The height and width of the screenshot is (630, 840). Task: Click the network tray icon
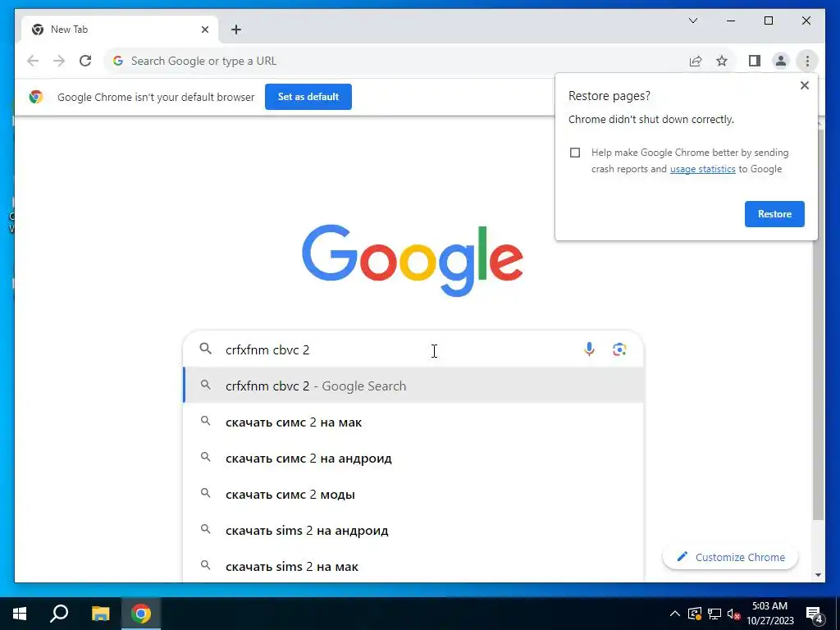[x=714, y=614]
